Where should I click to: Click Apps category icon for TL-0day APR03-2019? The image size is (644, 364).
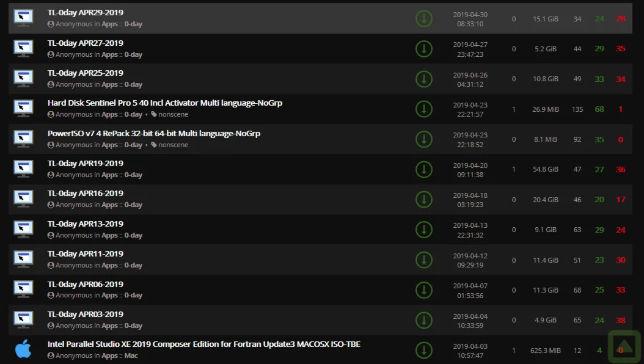coord(23,320)
